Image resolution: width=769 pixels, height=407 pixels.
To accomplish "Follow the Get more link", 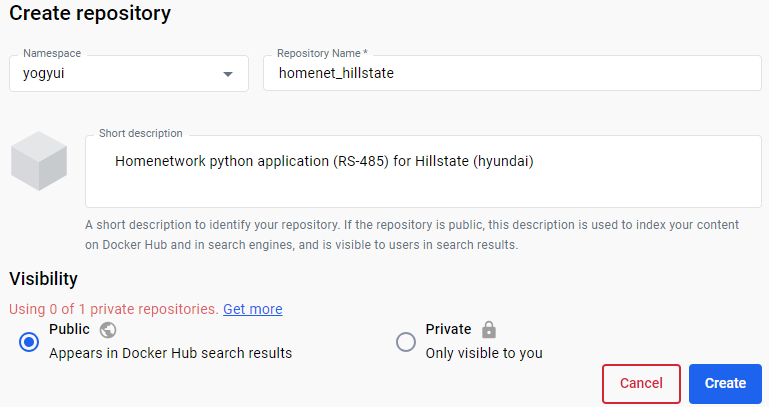I will tap(252, 309).
